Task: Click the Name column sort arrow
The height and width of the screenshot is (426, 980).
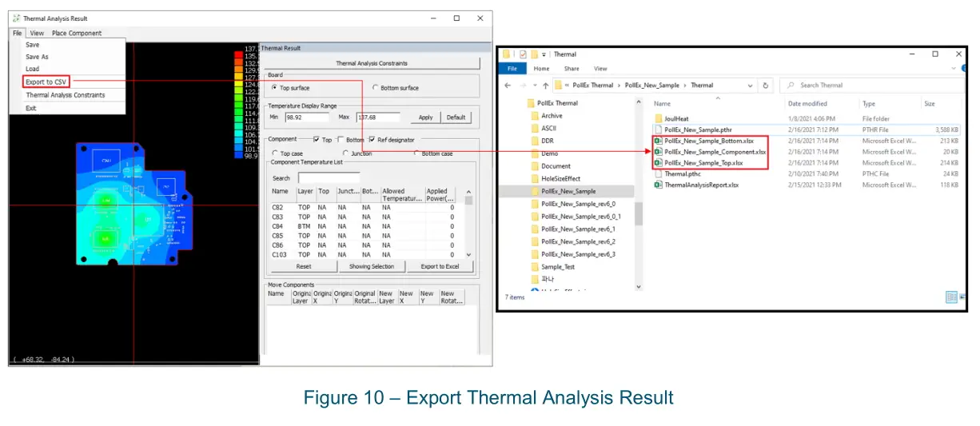Action: pyautogui.click(x=717, y=98)
